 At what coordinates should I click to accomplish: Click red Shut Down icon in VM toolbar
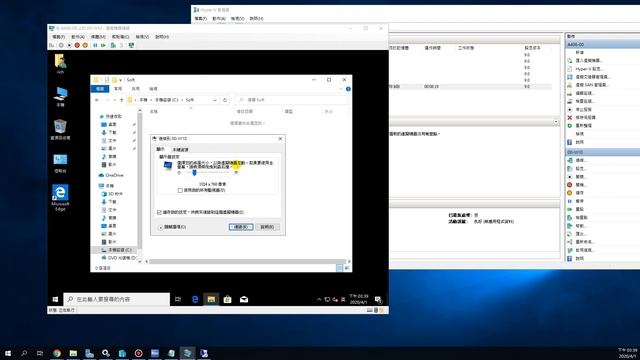(77, 45)
